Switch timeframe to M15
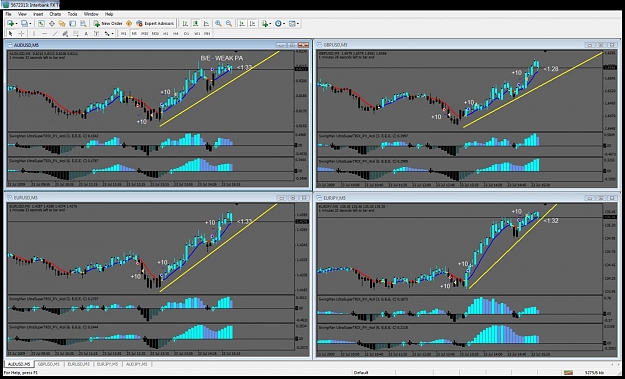 coord(145,34)
